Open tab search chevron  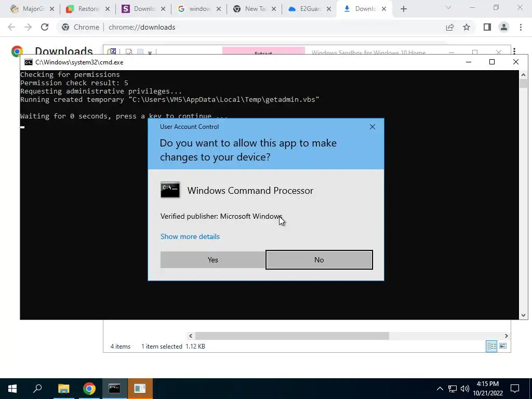[448, 7]
